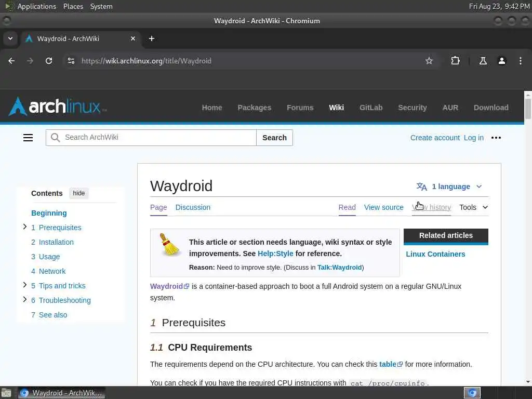Select the Page tab
Screen dimensions: 532x399
tap(158, 207)
